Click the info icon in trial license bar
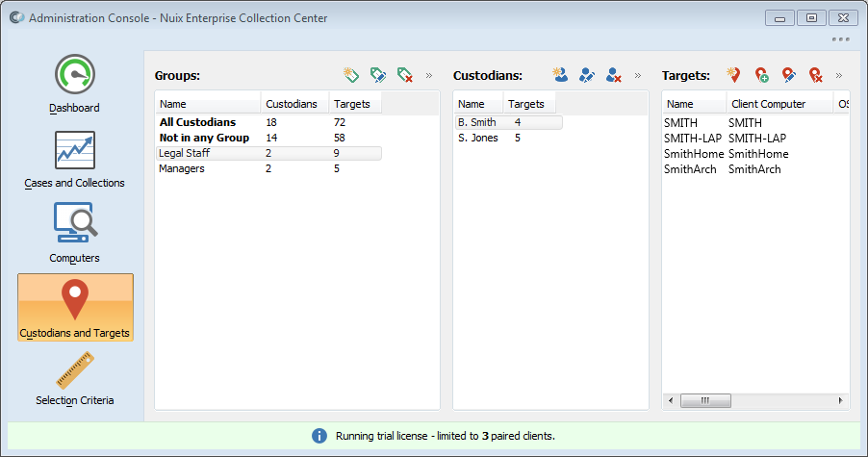The width and height of the screenshot is (868, 457). [x=319, y=436]
